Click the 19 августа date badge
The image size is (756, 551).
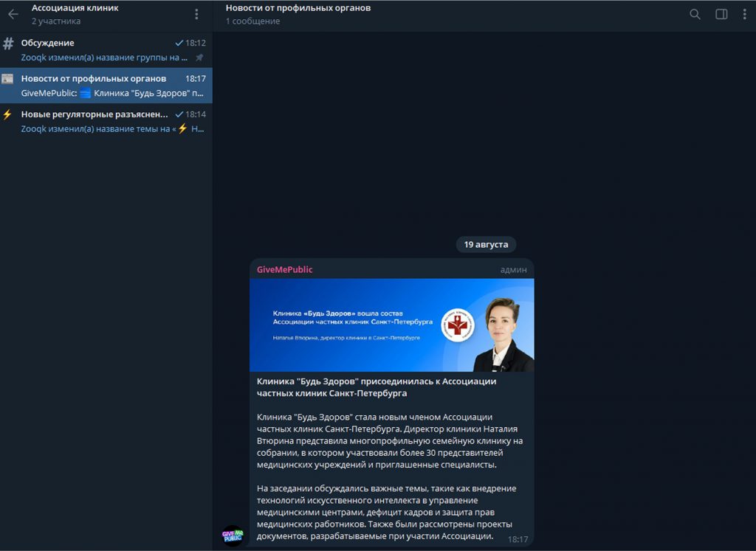tap(486, 244)
